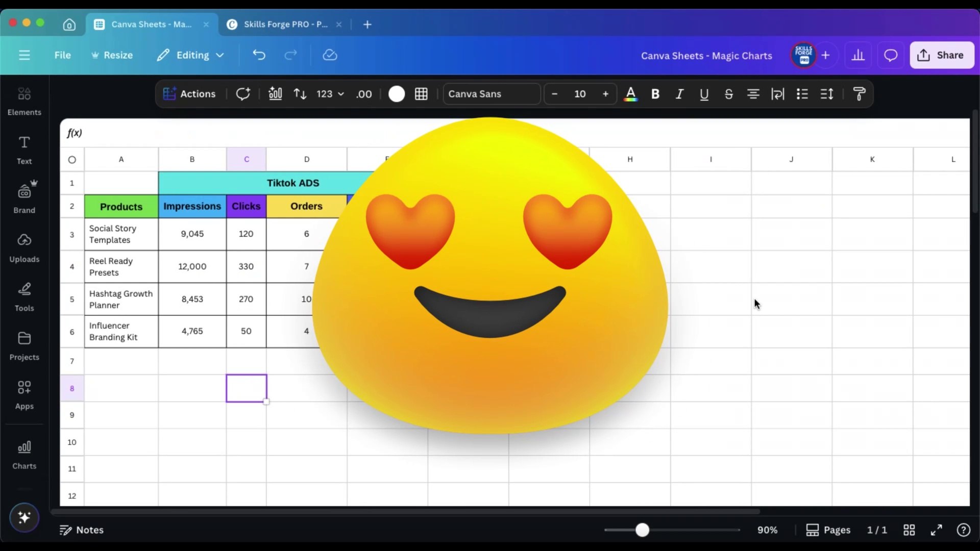This screenshot has height=551, width=980.
Task: Click the Share button
Action: [x=941, y=55]
